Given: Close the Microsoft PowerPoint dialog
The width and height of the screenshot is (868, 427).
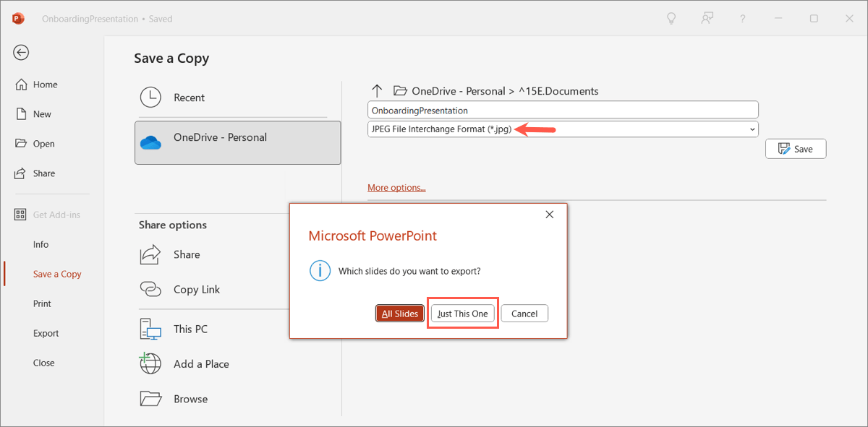Looking at the screenshot, I should (x=550, y=215).
